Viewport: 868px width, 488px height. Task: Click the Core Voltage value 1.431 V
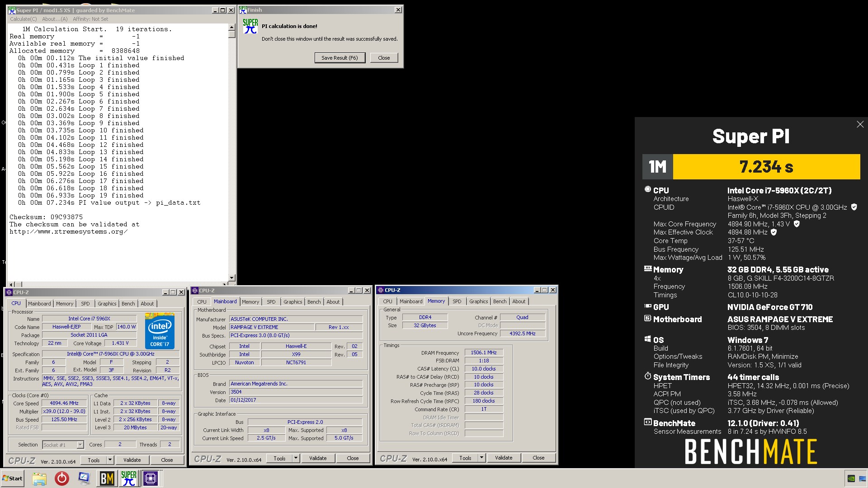120,343
